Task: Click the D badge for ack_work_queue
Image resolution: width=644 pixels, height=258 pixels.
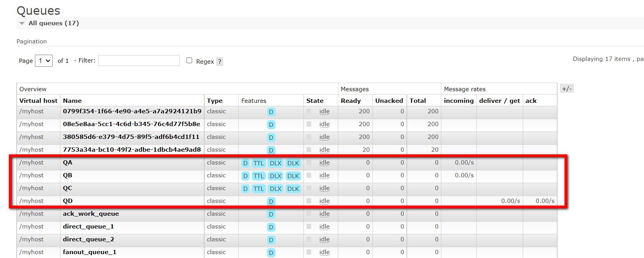Action: pos(271,215)
